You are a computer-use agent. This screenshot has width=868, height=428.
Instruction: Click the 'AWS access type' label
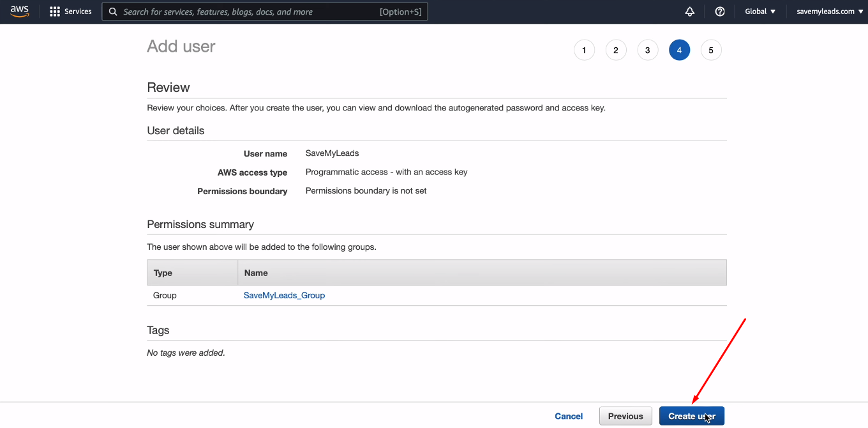(x=252, y=172)
